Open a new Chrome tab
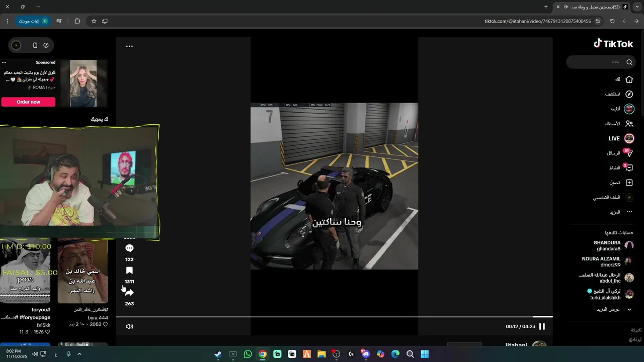Viewport: 644px width, 362px height. 546,7
